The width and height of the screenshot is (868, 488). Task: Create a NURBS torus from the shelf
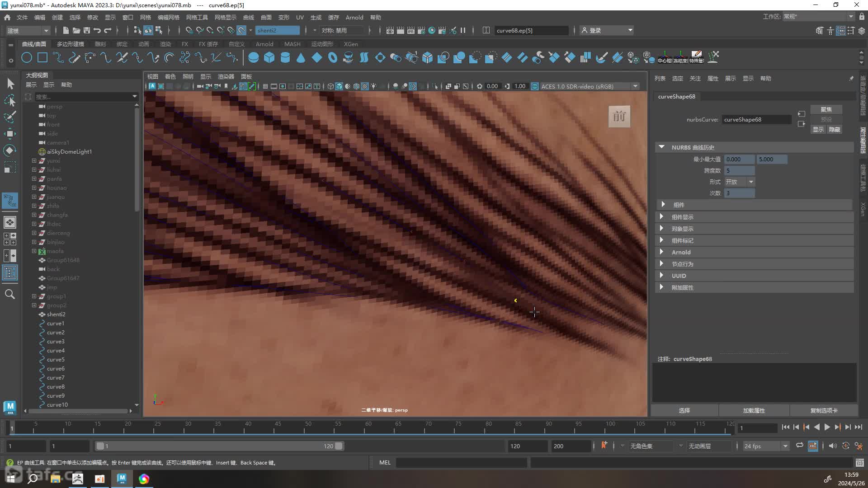pyautogui.click(x=333, y=57)
